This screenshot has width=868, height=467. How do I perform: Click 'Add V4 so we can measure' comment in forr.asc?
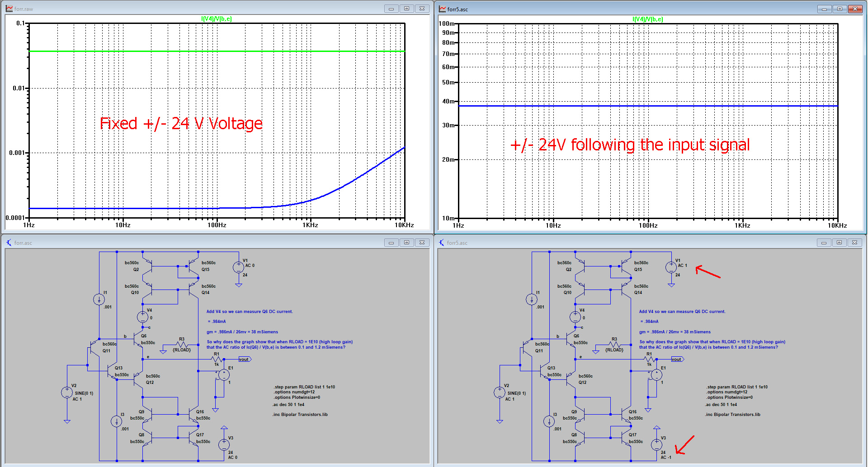coord(250,312)
